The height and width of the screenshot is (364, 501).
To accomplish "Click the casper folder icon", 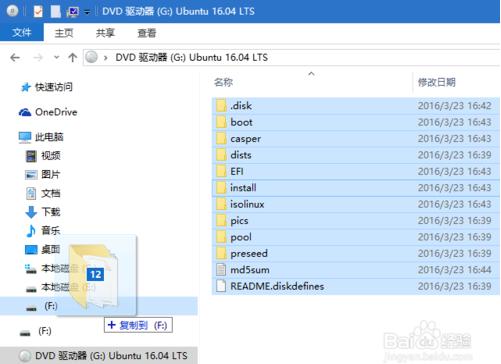I will 221,138.
